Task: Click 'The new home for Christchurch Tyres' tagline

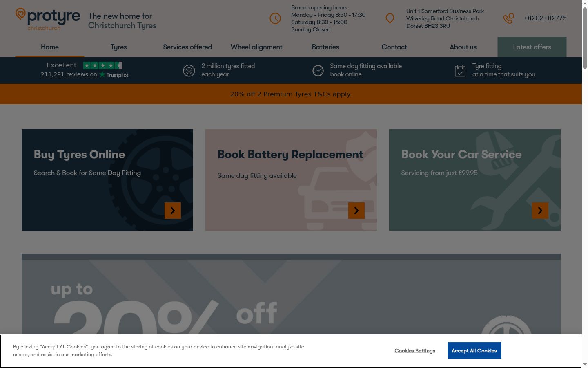Action: pyautogui.click(x=122, y=21)
